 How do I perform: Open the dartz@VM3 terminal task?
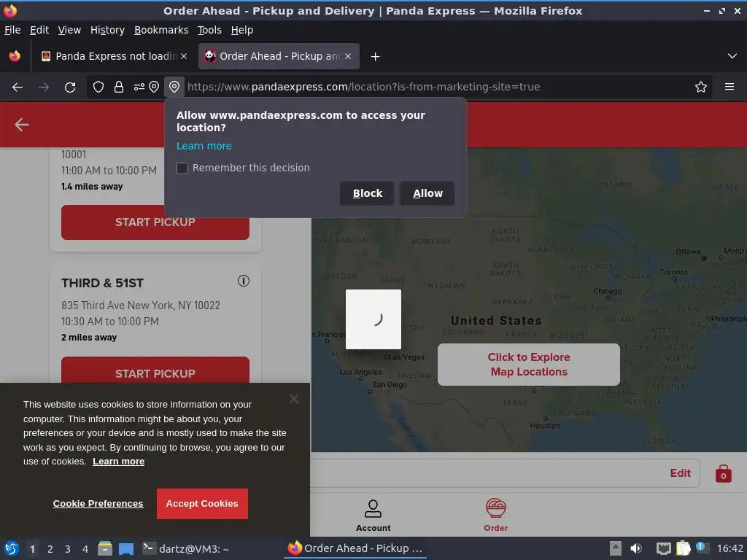(x=186, y=548)
